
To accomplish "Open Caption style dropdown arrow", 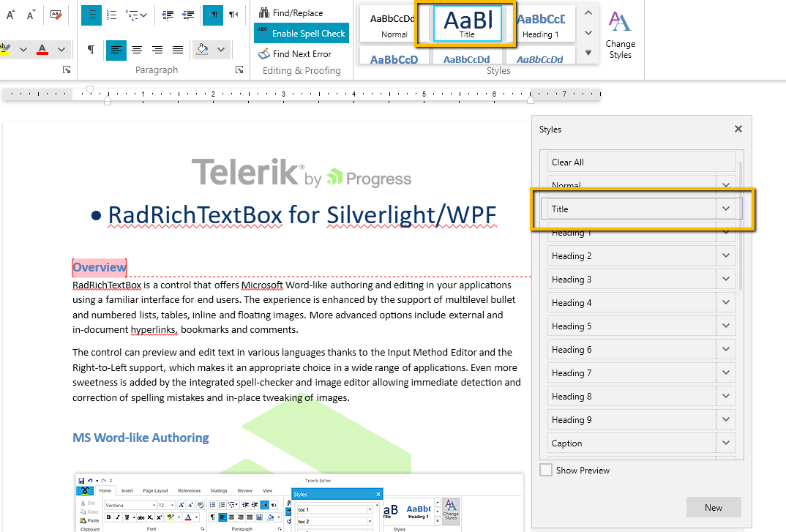I will (x=726, y=443).
